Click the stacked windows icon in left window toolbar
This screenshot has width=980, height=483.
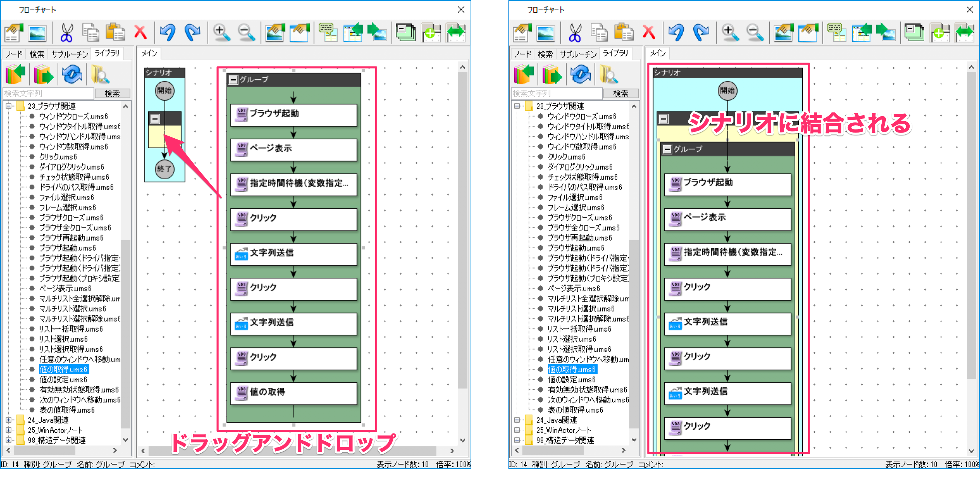pos(406,33)
